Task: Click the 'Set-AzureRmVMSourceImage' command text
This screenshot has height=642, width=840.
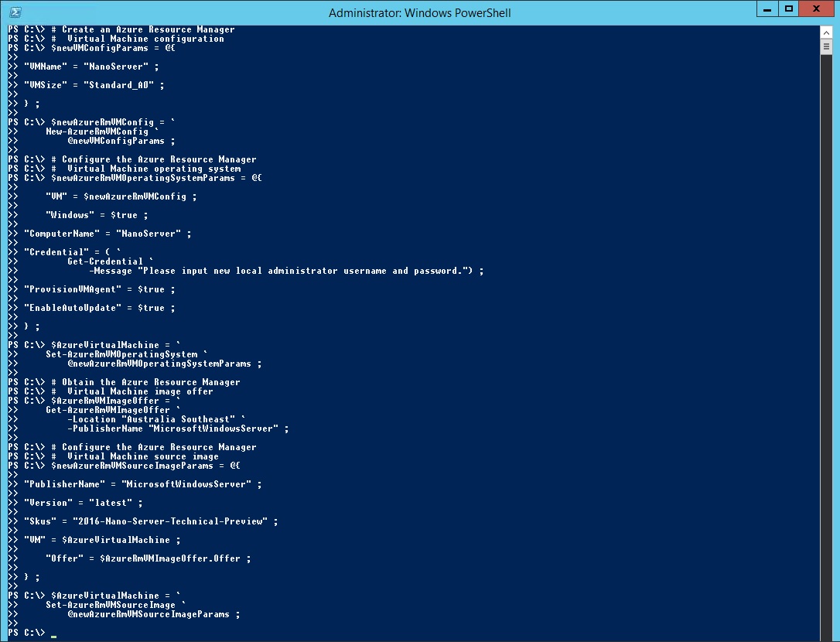Action: [x=111, y=605]
